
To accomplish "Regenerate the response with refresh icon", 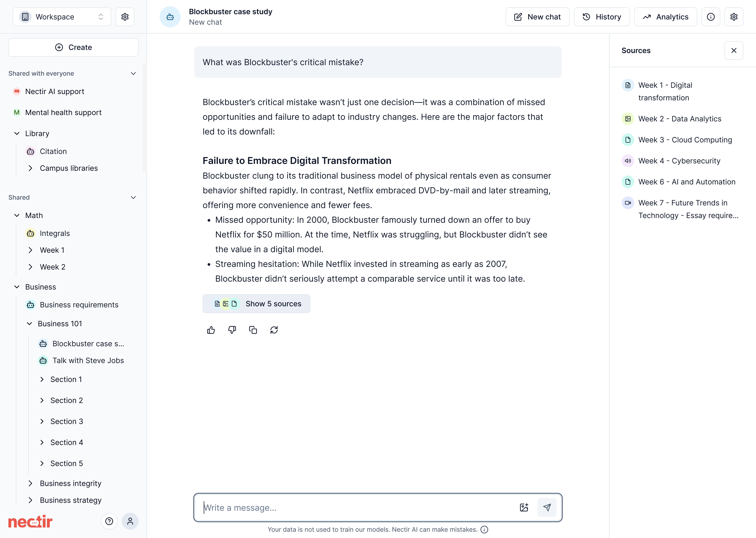I will pyautogui.click(x=274, y=330).
